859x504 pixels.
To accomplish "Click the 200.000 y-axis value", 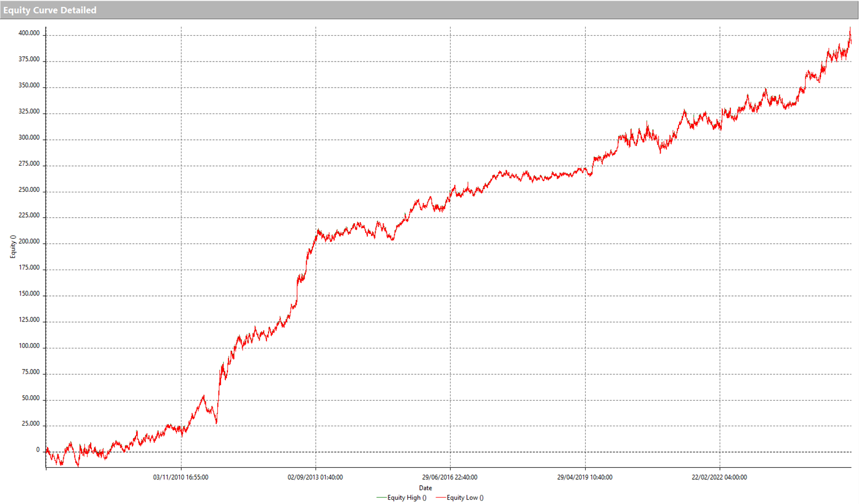I will point(29,241).
